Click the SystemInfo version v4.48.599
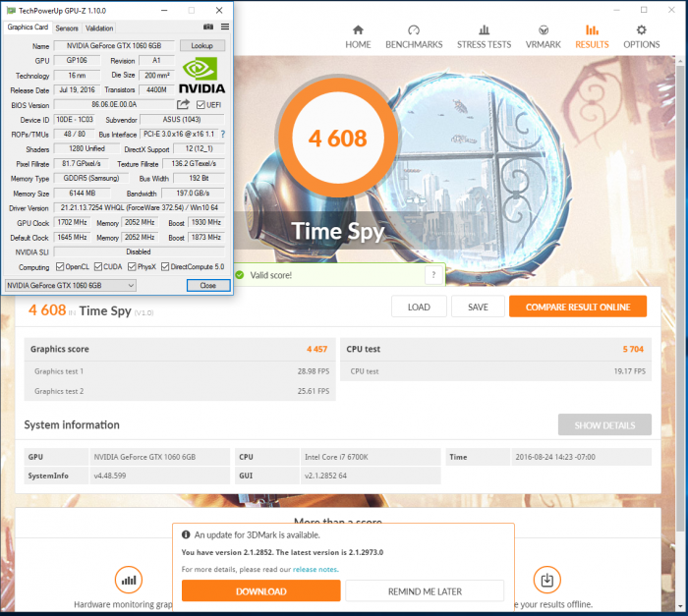 pyautogui.click(x=159, y=476)
